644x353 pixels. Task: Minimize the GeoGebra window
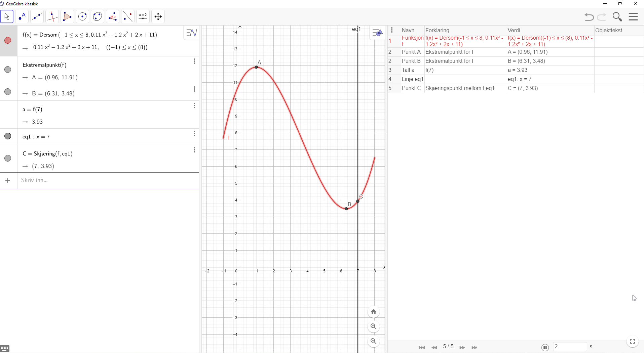(x=605, y=4)
